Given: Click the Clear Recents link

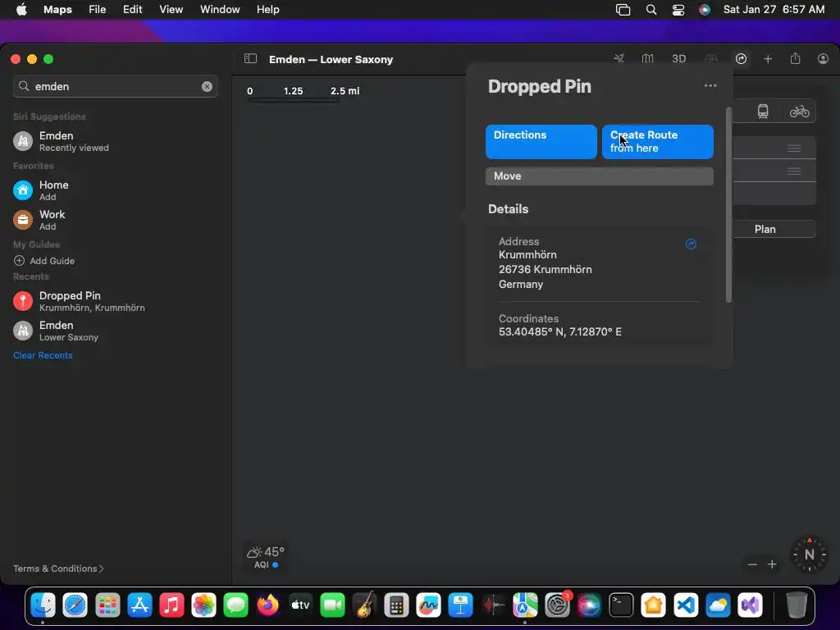Looking at the screenshot, I should click(43, 355).
